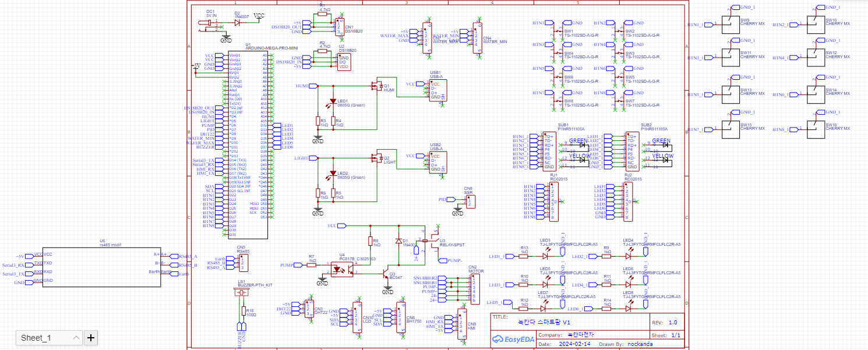Select the LED1 0805G green LED

click(333, 101)
